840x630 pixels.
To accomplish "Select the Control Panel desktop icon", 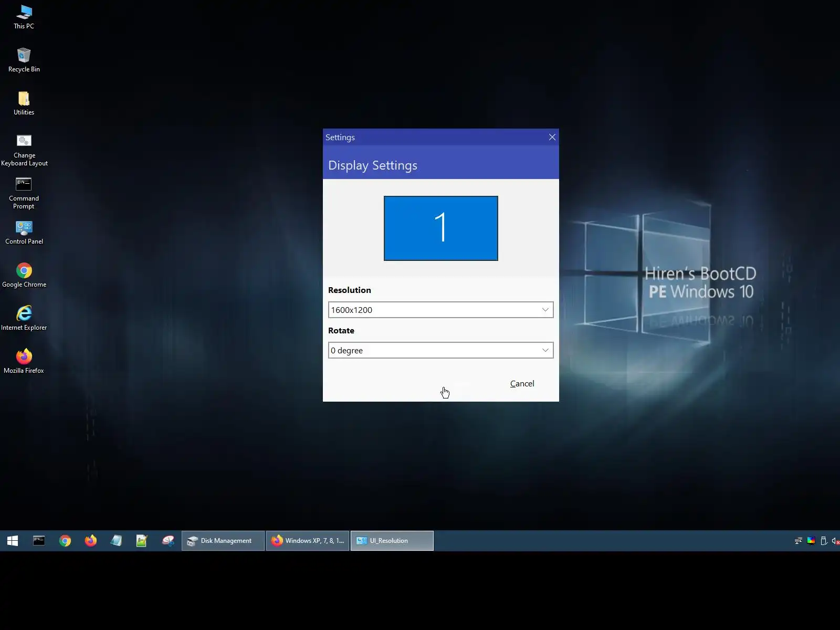I will (24, 233).
